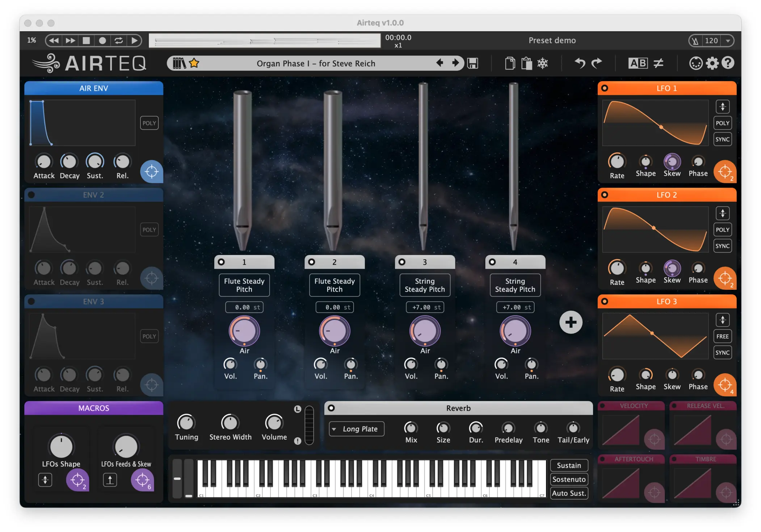Open pipe 2 Flute Steady Pitch selector

click(x=335, y=285)
